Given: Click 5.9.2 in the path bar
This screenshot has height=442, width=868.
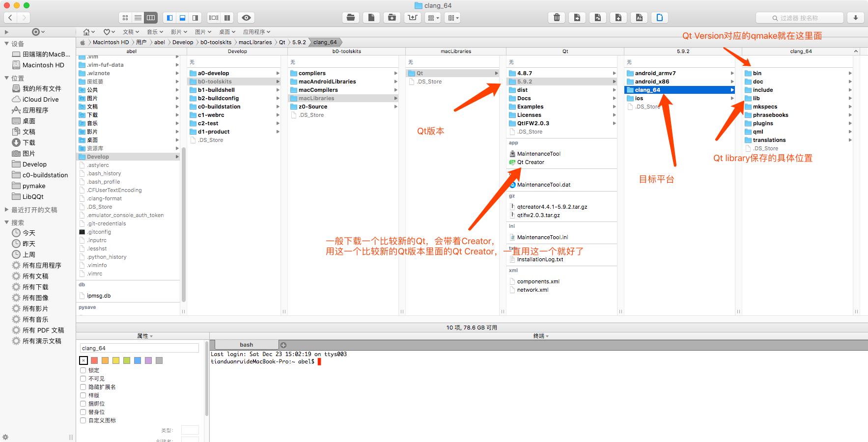Looking at the screenshot, I should [x=299, y=42].
